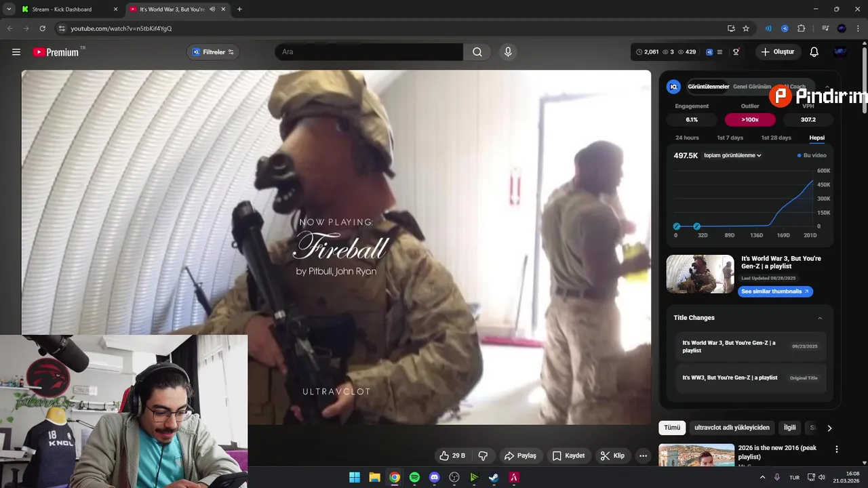868x488 pixels.
Task: Open the YouTube hamburger guide menu
Action: point(16,52)
